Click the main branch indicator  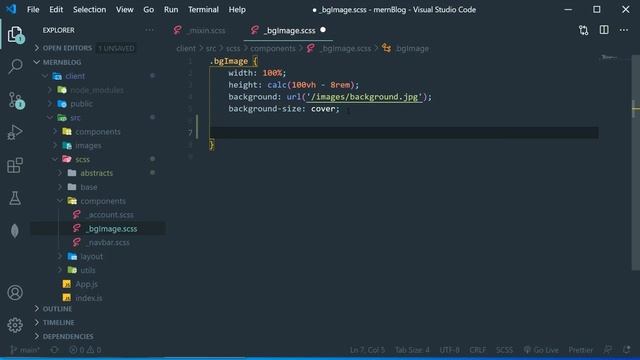point(24,350)
